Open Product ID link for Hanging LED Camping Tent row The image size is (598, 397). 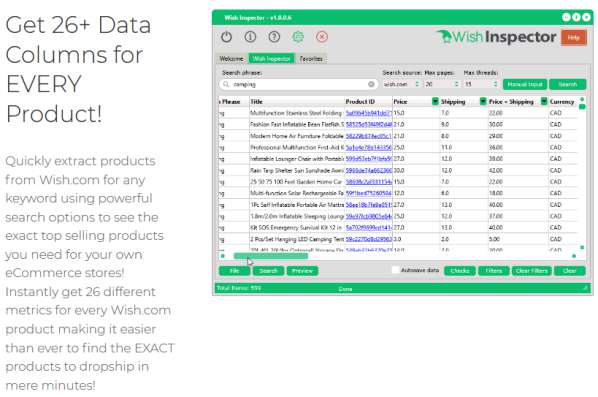click(x=368, y=239)
